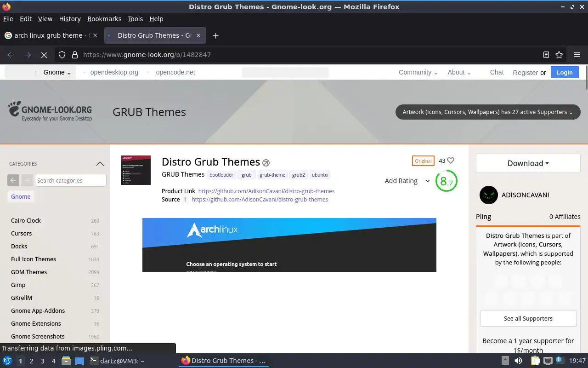Click the Login button
Screen dimensions: 588x368
click(x=565, y=72)
